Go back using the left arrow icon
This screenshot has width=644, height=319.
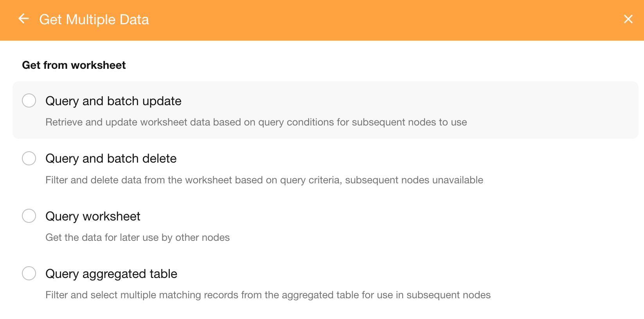pyautogui.click(x=24, y=19)
